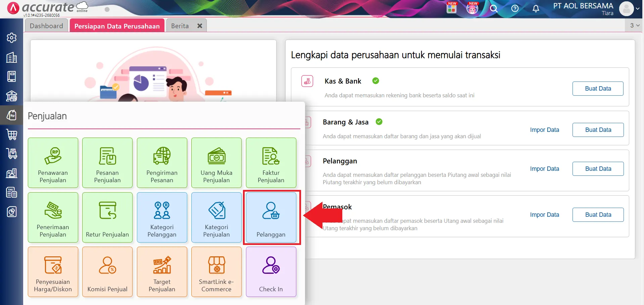Expand the open tabs count dropdown

[x=635, y=26]
